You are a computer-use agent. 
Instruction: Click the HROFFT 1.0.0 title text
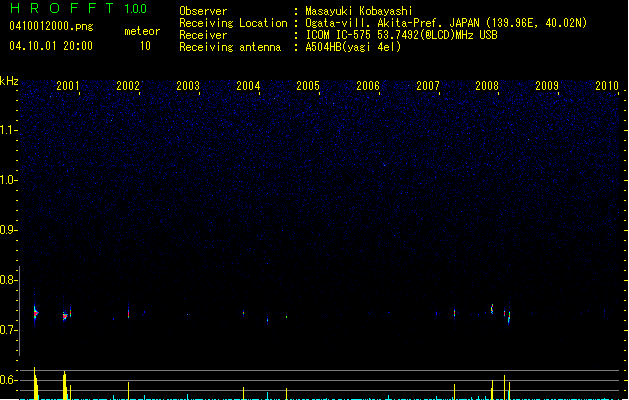[x=78, y=8]
